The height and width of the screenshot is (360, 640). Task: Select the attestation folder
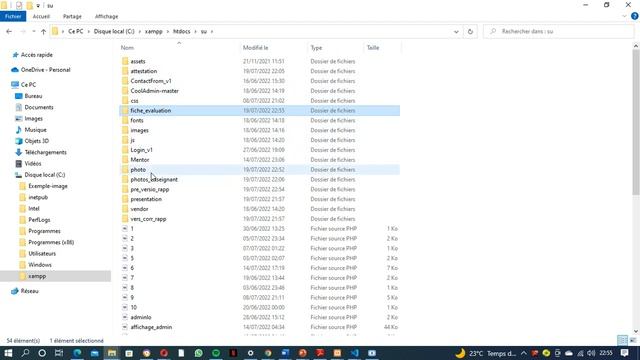(x=144, y=71)
